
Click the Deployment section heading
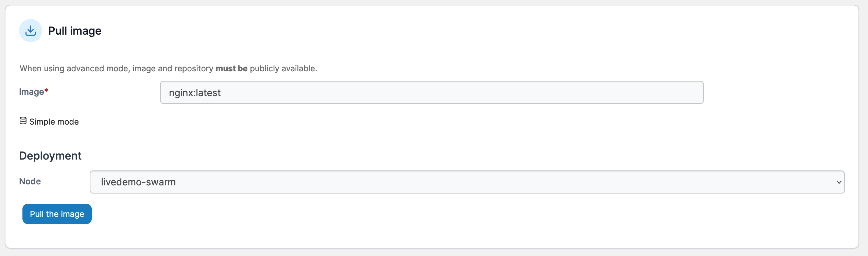(50, 156)
